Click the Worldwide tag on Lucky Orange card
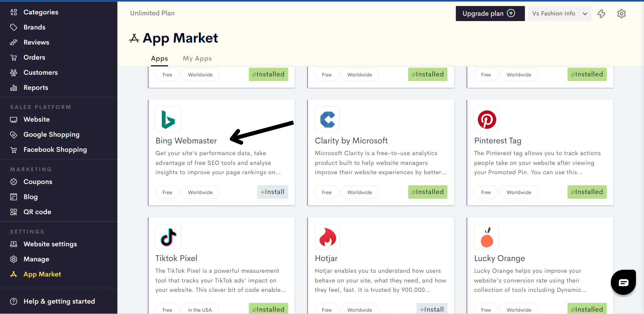644x314 pixels. 519,309
